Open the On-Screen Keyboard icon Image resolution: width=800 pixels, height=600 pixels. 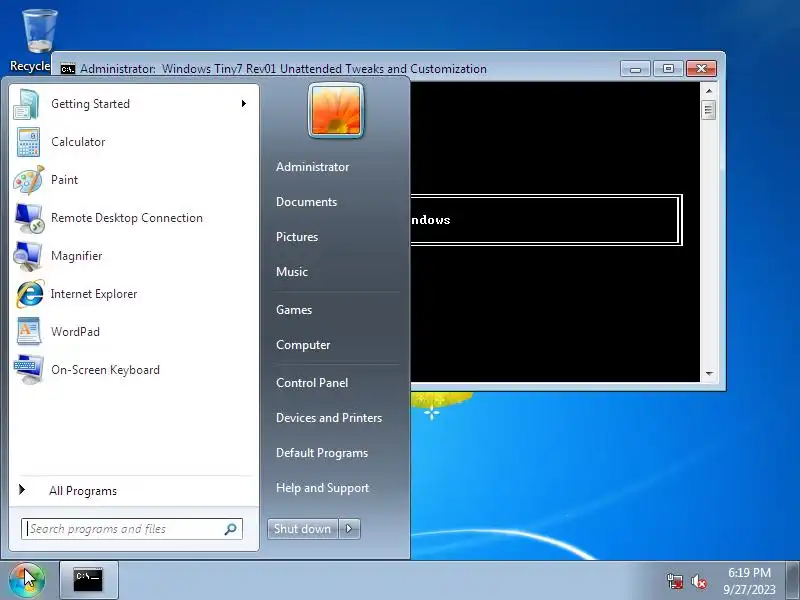pyautogui.click(x=29, y=370)
